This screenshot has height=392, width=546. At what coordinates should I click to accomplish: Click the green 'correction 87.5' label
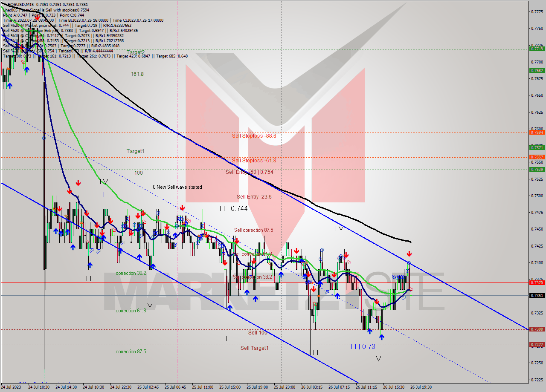pyautogui.click(x=131, y=352)
